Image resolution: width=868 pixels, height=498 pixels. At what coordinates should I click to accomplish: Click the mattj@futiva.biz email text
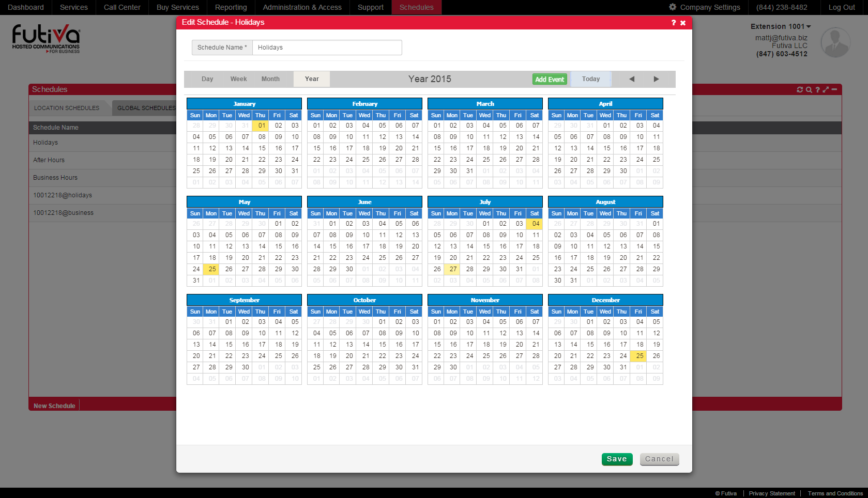781,38
